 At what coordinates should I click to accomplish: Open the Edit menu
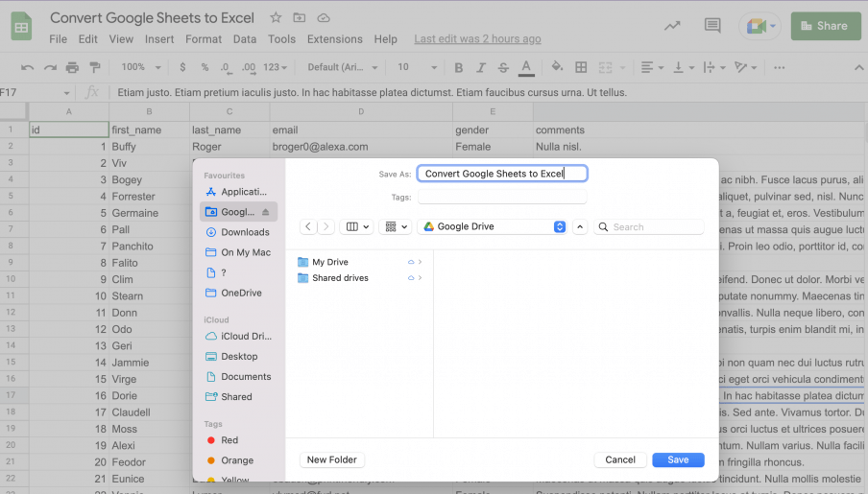click(87, 39)
